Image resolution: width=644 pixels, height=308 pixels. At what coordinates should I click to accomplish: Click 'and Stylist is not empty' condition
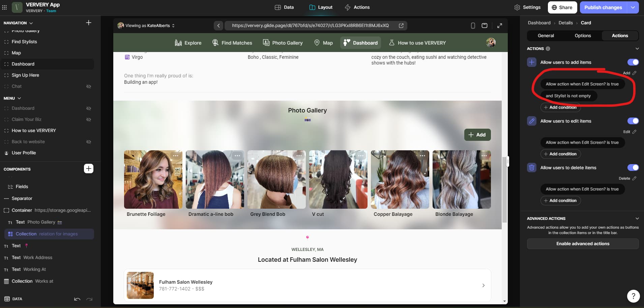[568, 96]
